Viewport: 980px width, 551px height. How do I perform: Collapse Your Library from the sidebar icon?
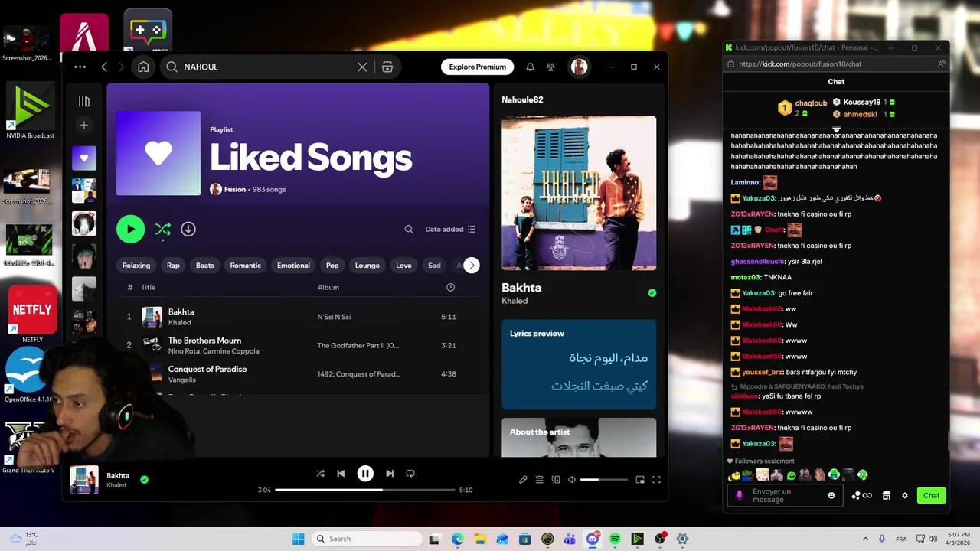(x=84, y=101)
